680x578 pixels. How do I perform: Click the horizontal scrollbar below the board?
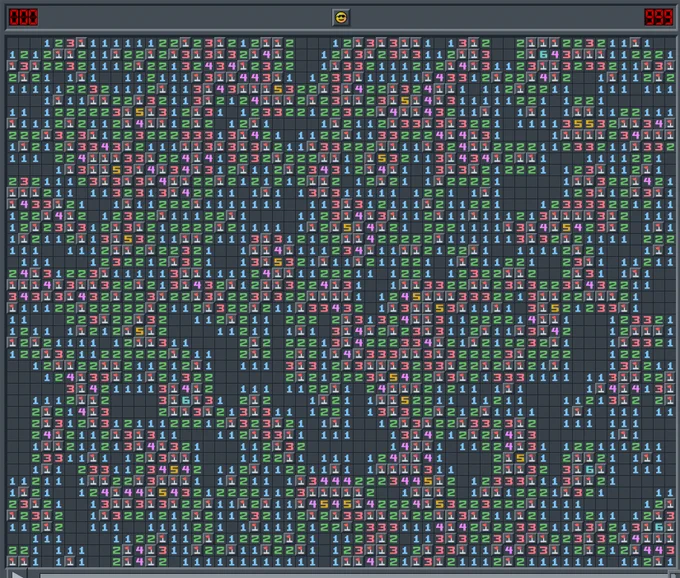[353, 575]
